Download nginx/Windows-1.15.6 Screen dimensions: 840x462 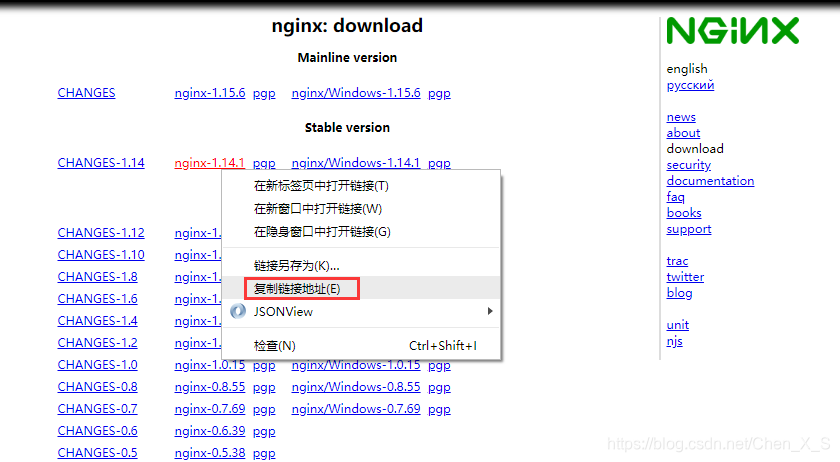[356, 93]
